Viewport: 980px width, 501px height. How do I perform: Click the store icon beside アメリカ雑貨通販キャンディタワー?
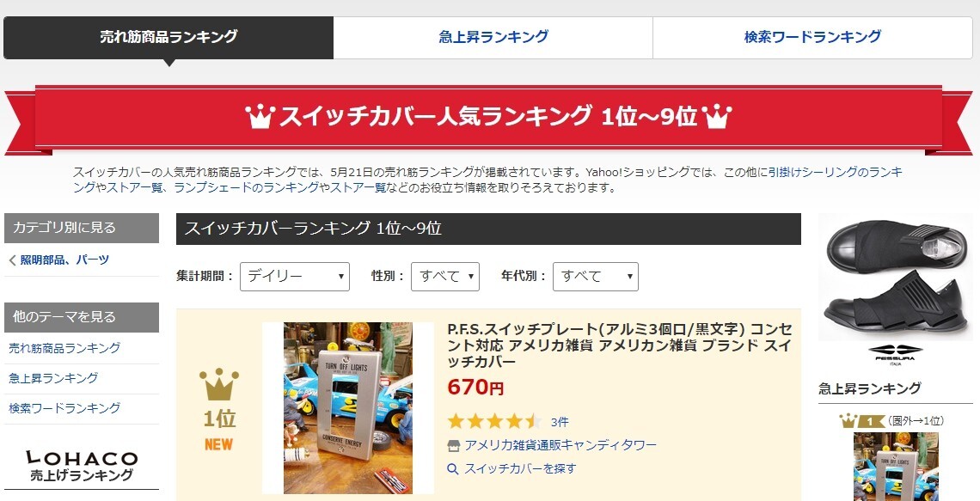coord(455,445)
